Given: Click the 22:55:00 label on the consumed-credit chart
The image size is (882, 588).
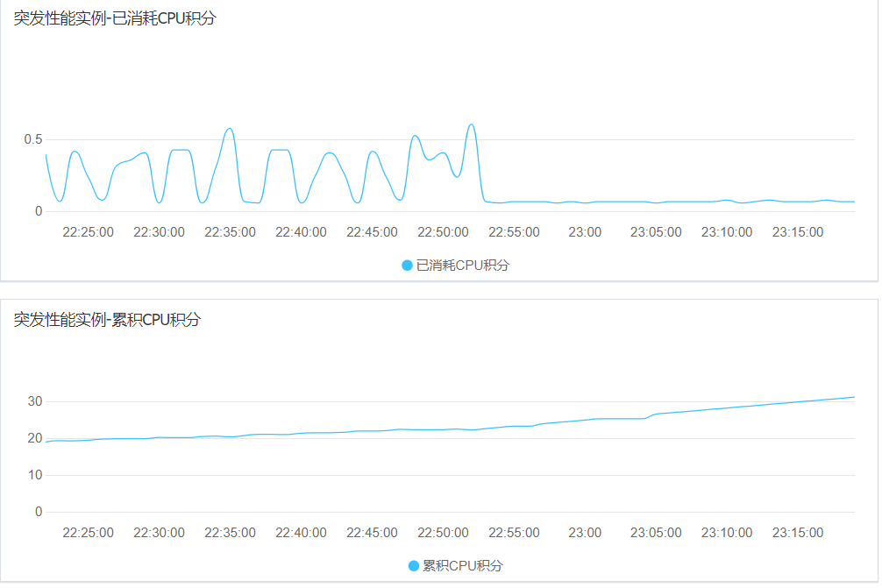Looking at the screenshot, I should tap(514, 232).
